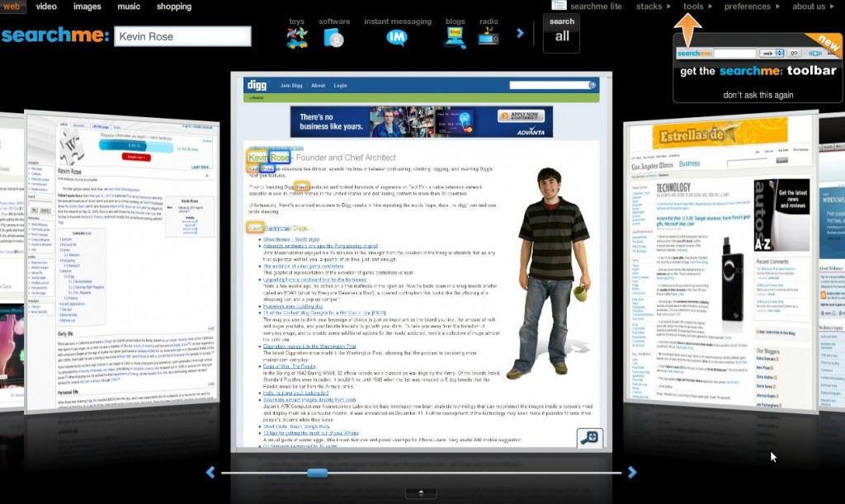Expand the tools menu
This screenshot has height=504, width=845.
[697, 7]
